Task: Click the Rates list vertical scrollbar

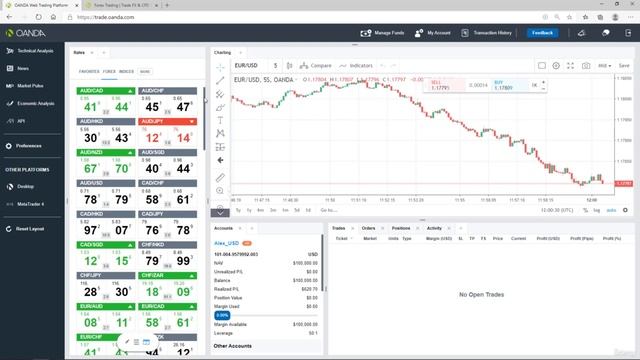Action: [204, 118]
